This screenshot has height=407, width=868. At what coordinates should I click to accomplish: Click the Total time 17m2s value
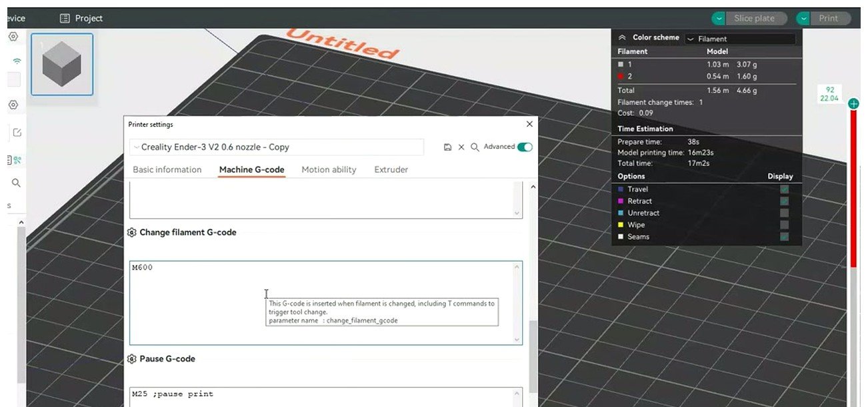(701, 163)
